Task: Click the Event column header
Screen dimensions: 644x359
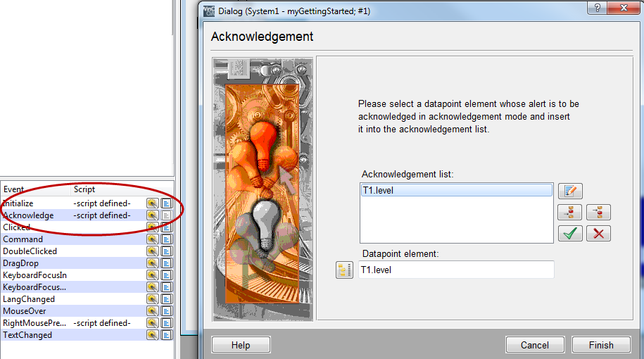Action: point(35,189)
